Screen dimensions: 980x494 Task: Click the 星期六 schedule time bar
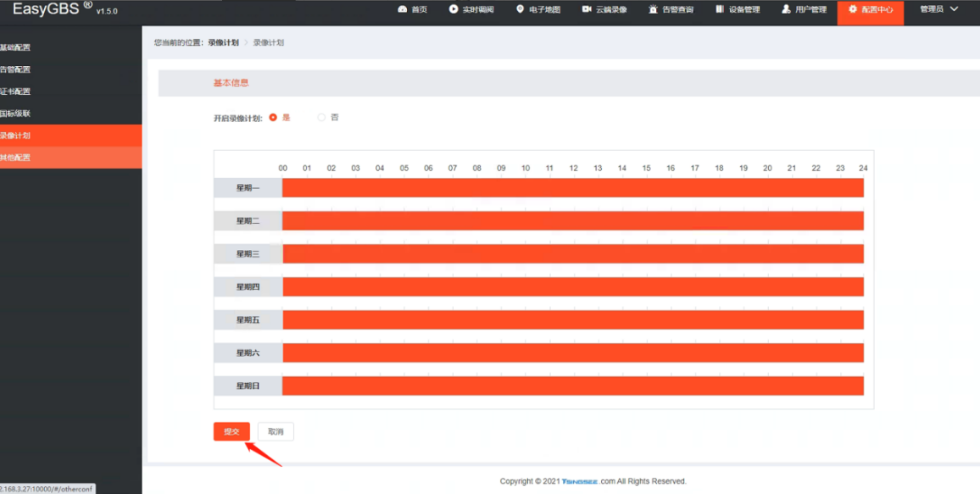tap(573, 352)
